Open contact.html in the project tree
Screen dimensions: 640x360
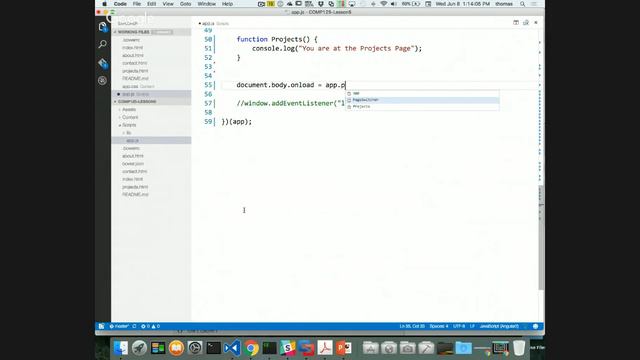tap(134, 171)
